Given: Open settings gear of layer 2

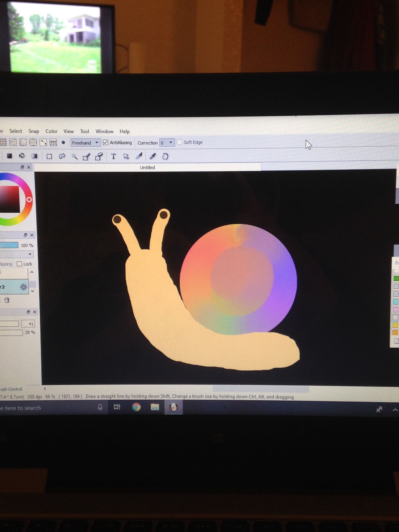Looking at the screenshot, I should (24, 287).
